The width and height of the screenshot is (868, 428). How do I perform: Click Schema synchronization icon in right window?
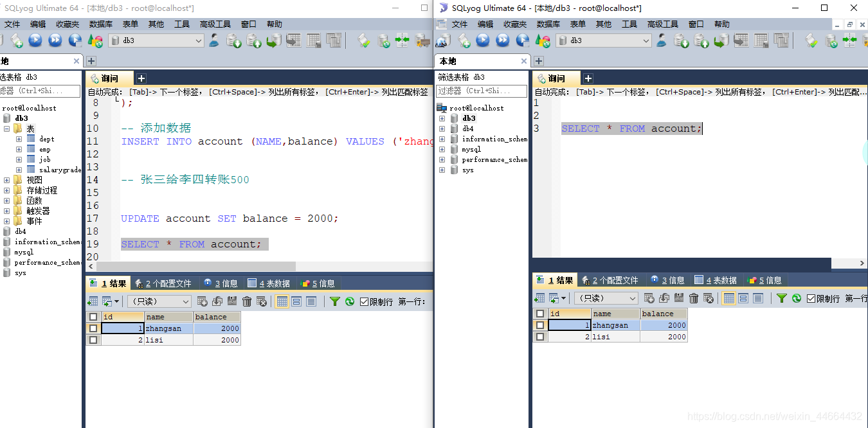click(x=831, y=40)
